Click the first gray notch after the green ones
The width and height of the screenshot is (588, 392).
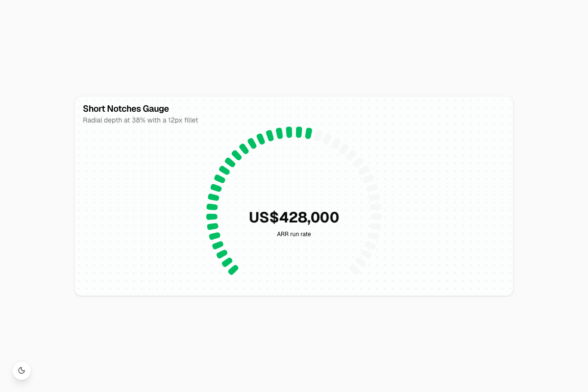pyautogui.click(x=318, y=135)
